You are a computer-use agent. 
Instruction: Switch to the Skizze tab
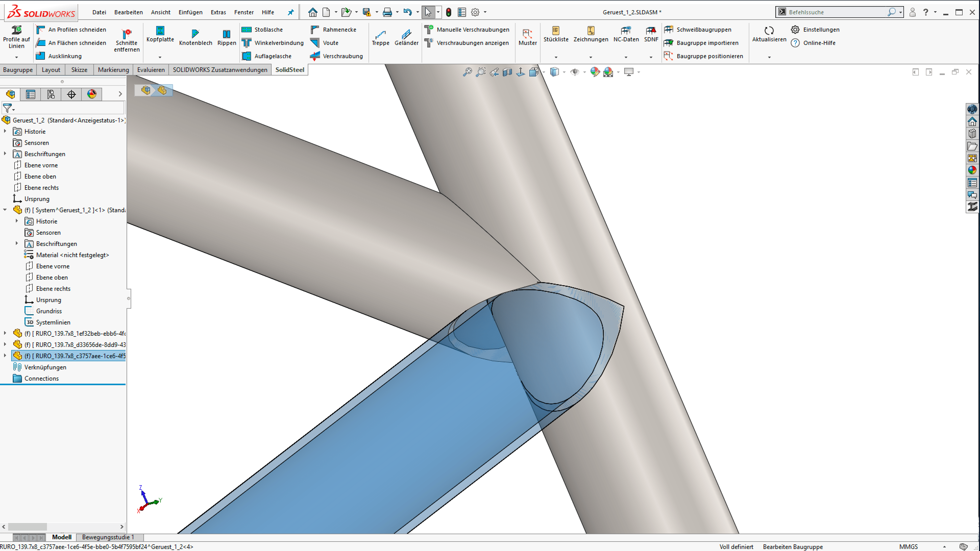point(79,70)
